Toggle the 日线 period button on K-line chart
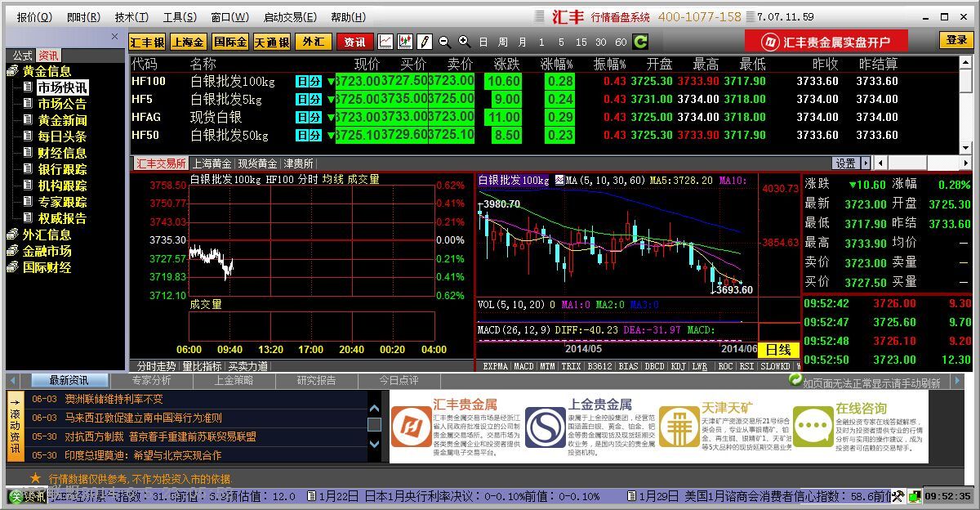The height and width of the screenshot is (510, 980). coord(777,349)
